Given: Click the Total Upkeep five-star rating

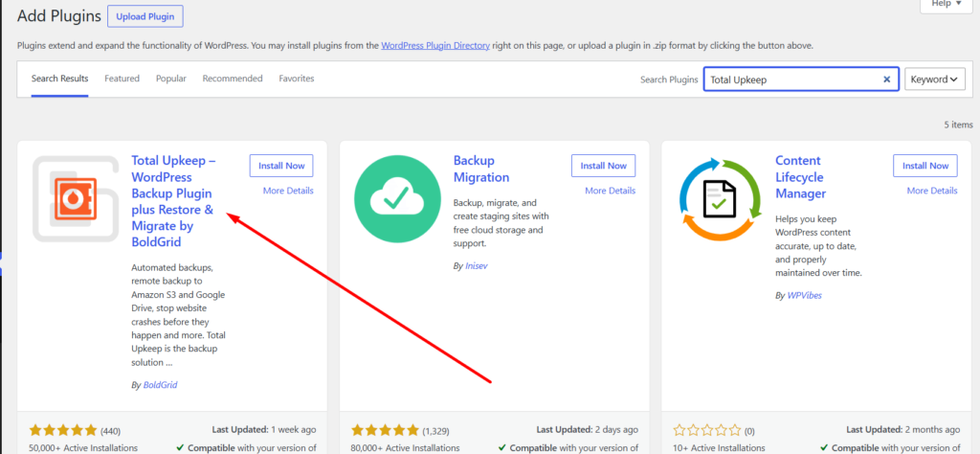Looking at the screenshot, I should tap(63, 430).
